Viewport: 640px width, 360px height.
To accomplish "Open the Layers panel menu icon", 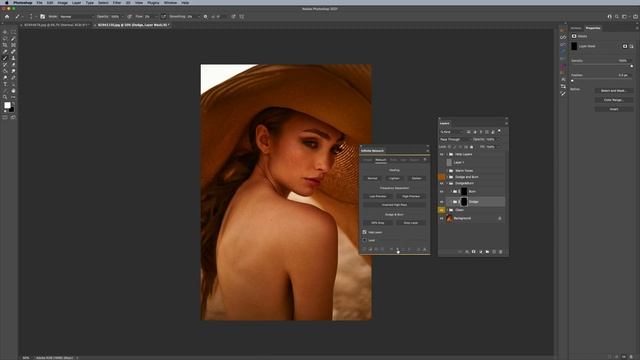I will point(507,123).
